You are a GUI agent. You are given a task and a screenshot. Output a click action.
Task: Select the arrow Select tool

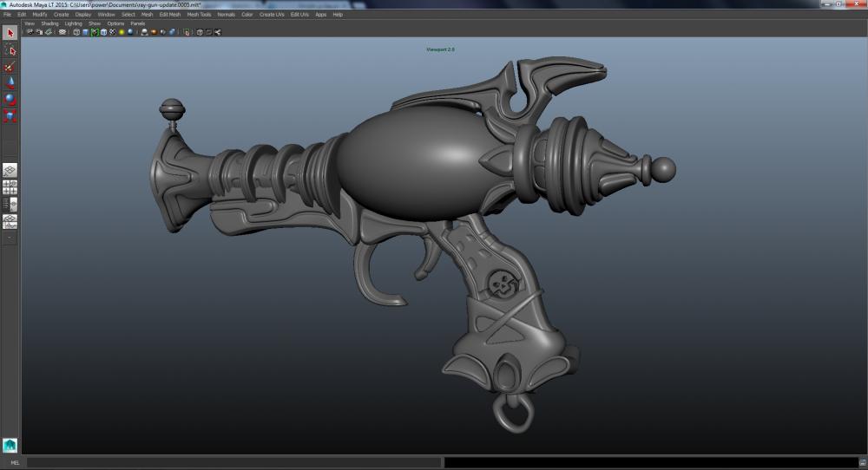point(10,33)
